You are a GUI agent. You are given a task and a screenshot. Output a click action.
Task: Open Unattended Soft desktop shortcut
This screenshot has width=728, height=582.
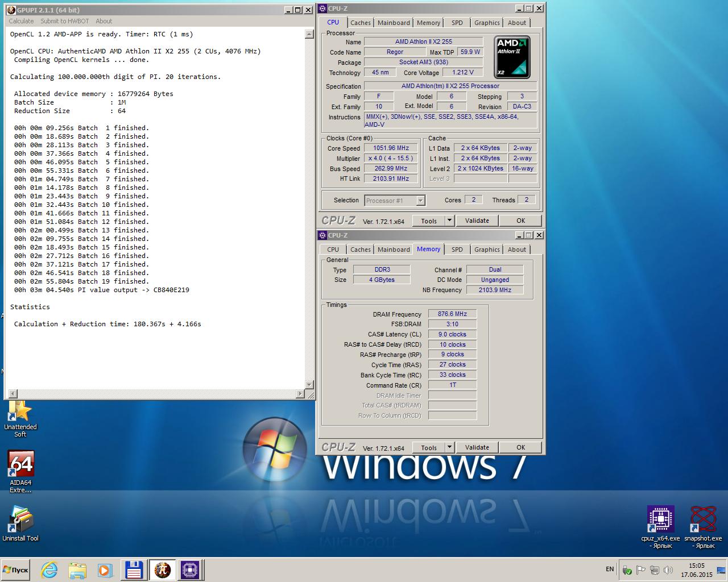click(20, 419)
